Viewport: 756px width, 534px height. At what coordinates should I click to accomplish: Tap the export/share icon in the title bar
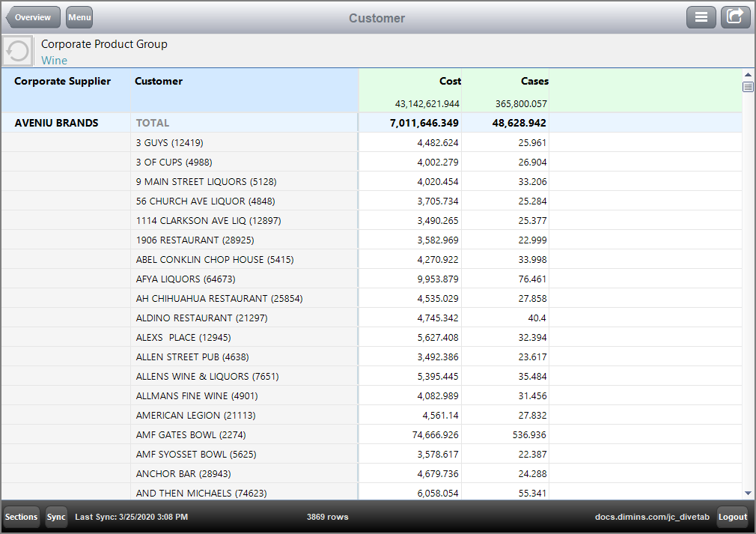735,16
